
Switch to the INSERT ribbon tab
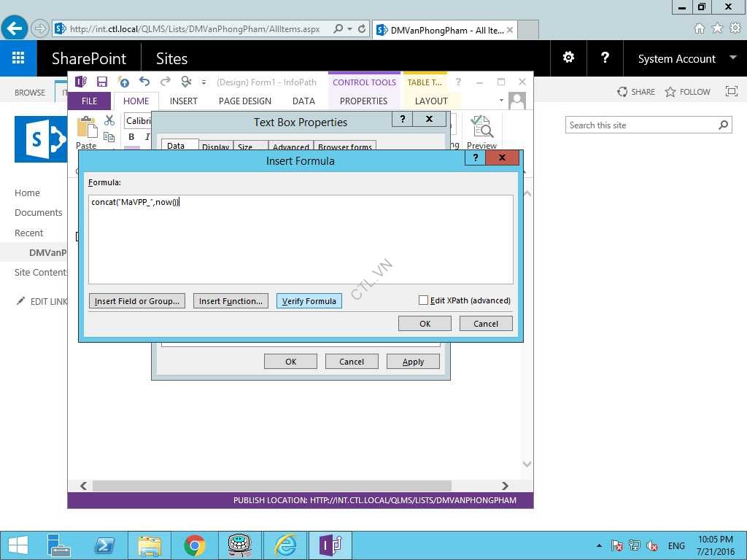point(183,101)
